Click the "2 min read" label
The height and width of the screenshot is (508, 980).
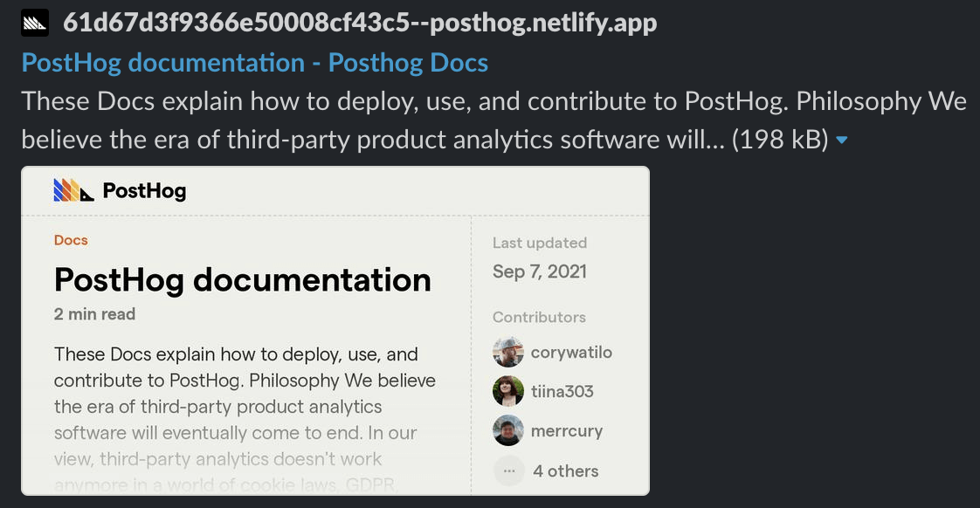coord(93,314)
